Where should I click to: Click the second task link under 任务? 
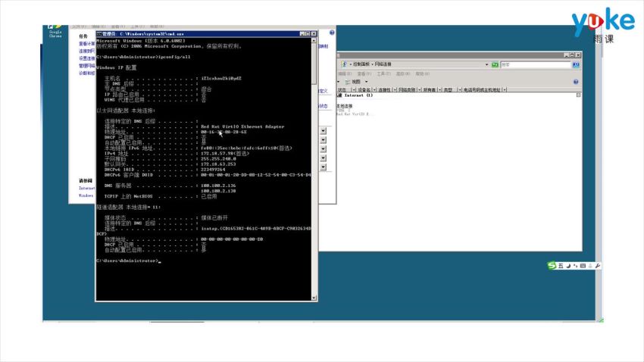click(86, 51)
